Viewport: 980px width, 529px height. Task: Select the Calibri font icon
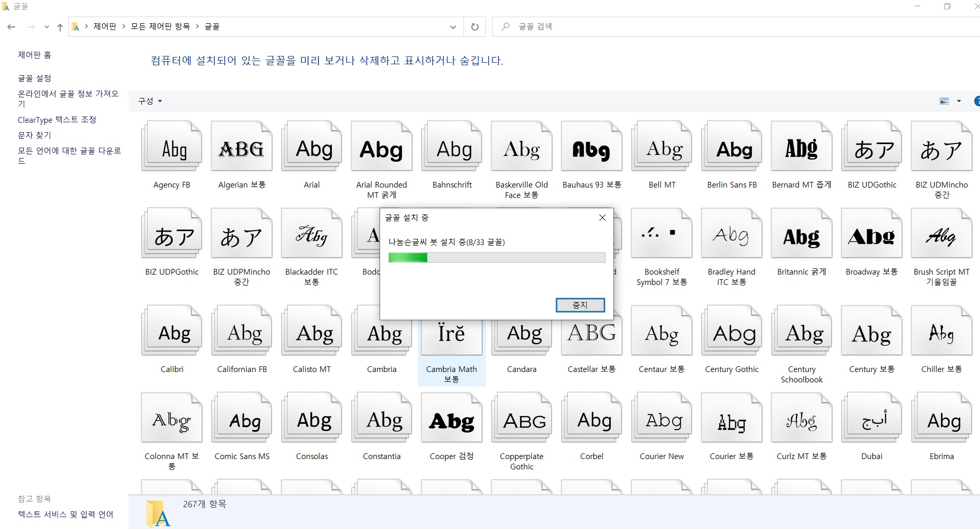tap(172, 331)
